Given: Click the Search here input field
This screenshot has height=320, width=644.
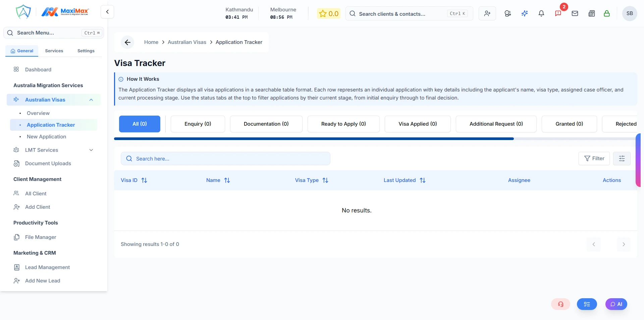Looking at the screenshot, I should pos(225,158).
